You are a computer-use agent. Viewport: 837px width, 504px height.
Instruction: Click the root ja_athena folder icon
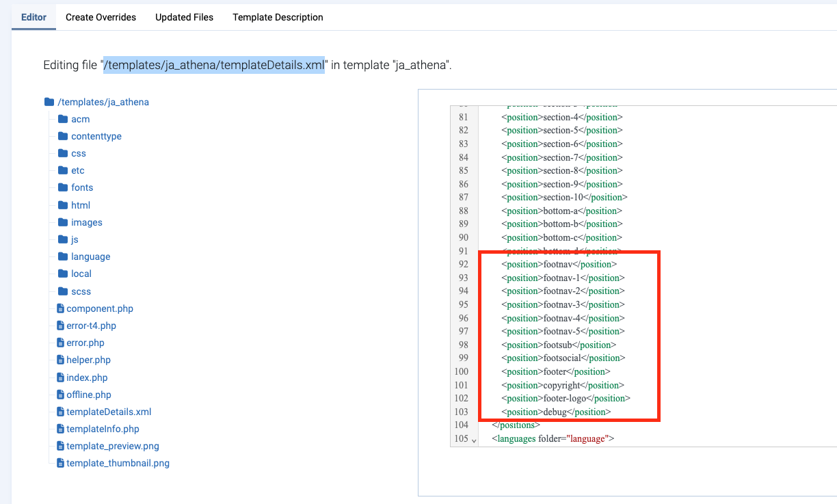(x=49, y=102)
